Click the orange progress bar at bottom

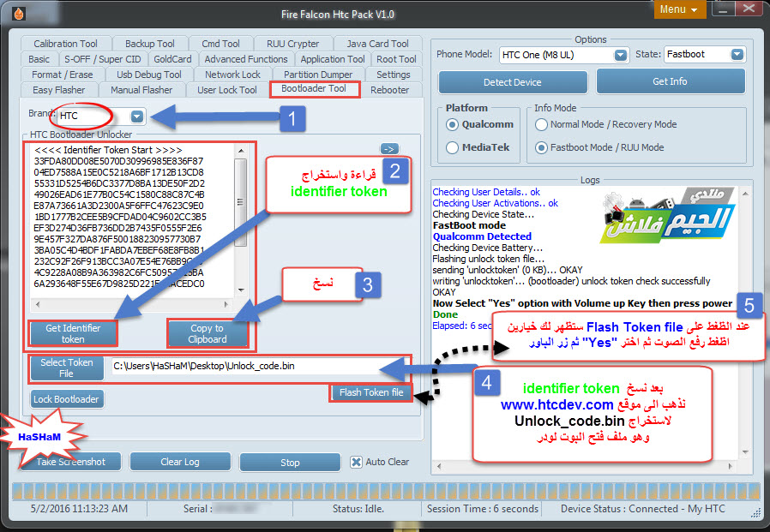386,491
